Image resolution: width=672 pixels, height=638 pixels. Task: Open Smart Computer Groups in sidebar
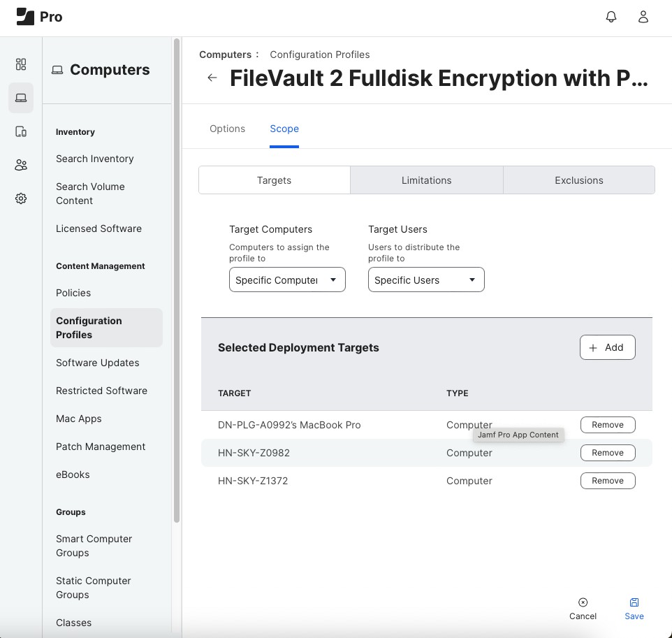click(94, 546)
